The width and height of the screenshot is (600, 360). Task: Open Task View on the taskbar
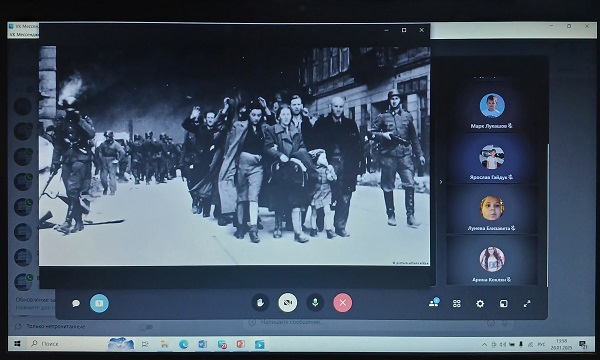145,344
